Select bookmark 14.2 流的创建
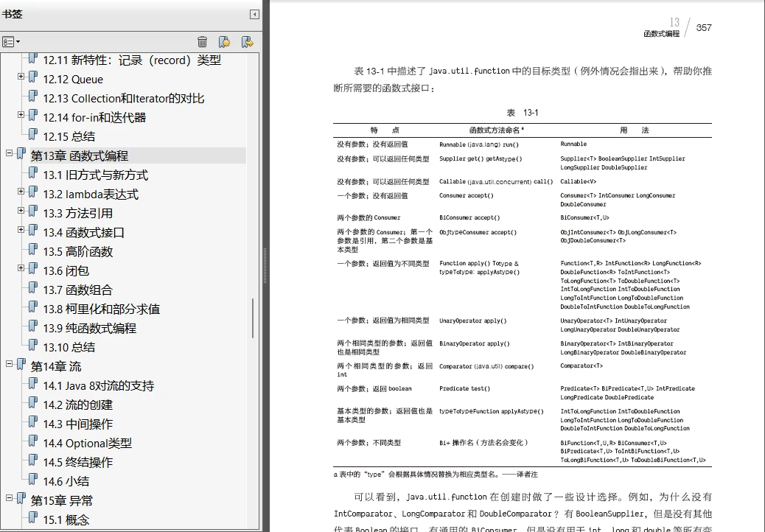The width and height of the screenshot is (765, 532). coord(77,405)
